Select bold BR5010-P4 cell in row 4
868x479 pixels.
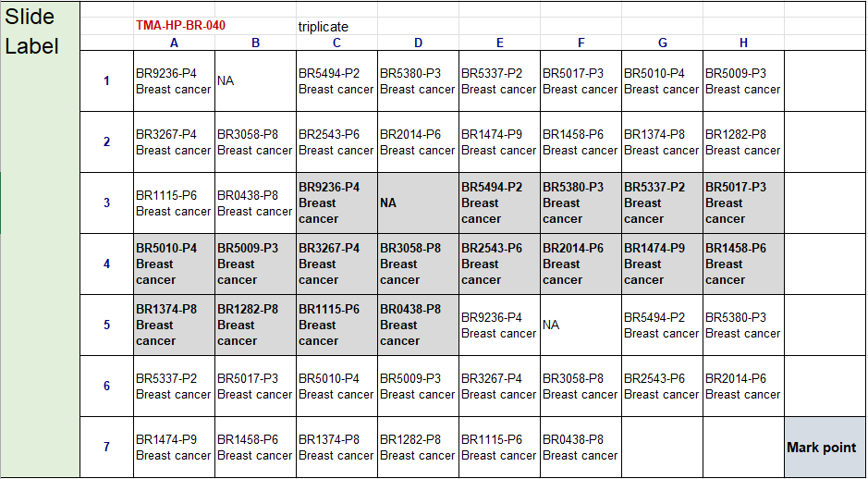[x=174, y=264]
